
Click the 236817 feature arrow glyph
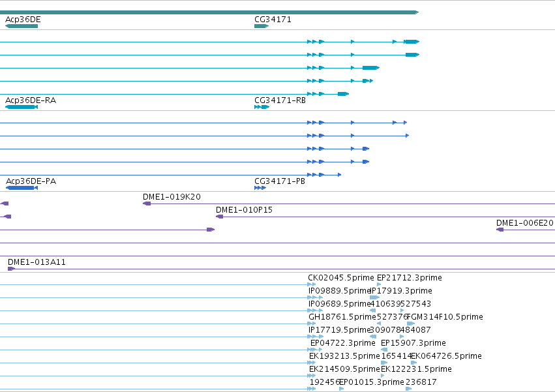pos(409,389)
